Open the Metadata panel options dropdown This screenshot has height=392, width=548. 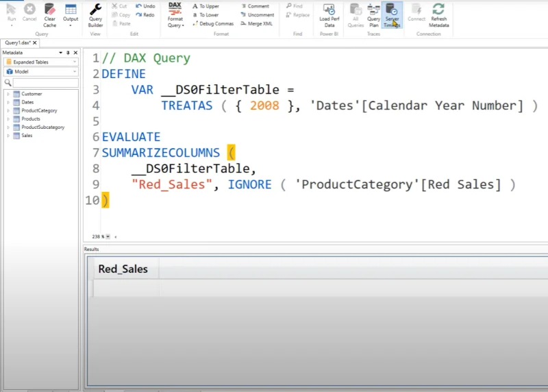tap(61, 53)
